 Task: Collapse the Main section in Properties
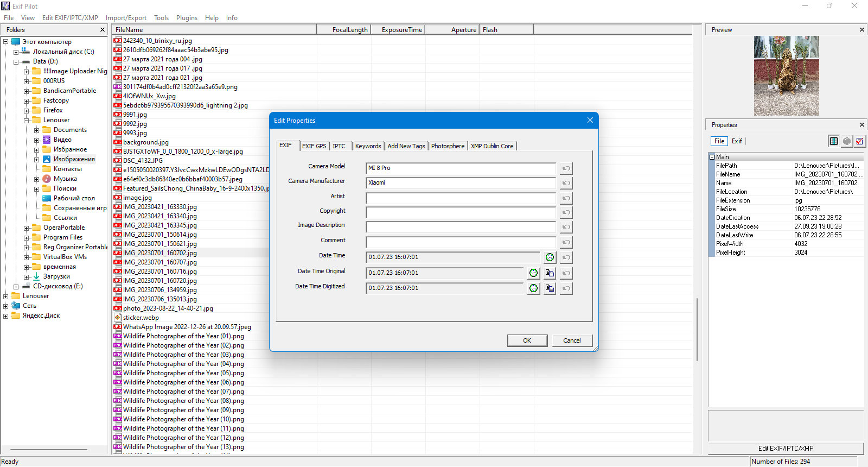pyautogui.click(x=712, y=157)
